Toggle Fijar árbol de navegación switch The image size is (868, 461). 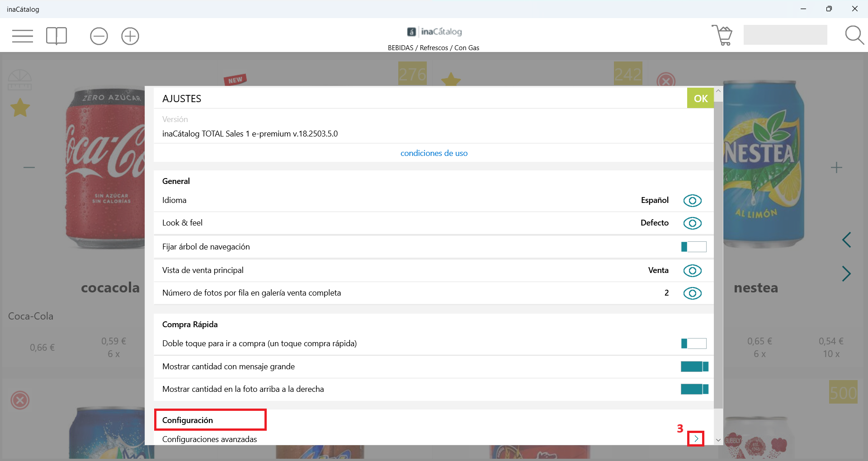(693, 247)
